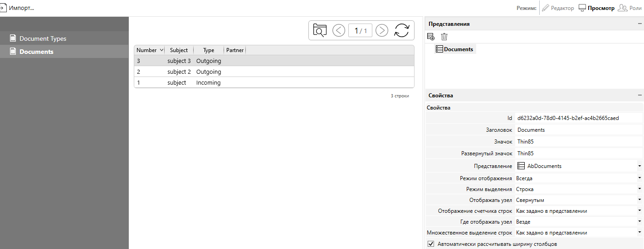This screenshot has width=644, height=249.
Task: Toggle auto-calculate column width checkbox
Action: pos(431,244)
